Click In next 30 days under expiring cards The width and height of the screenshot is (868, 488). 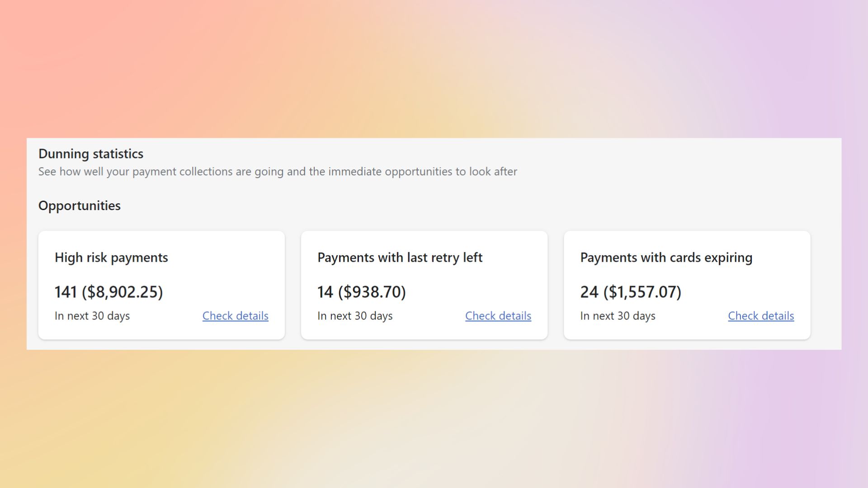coord(618,316)
